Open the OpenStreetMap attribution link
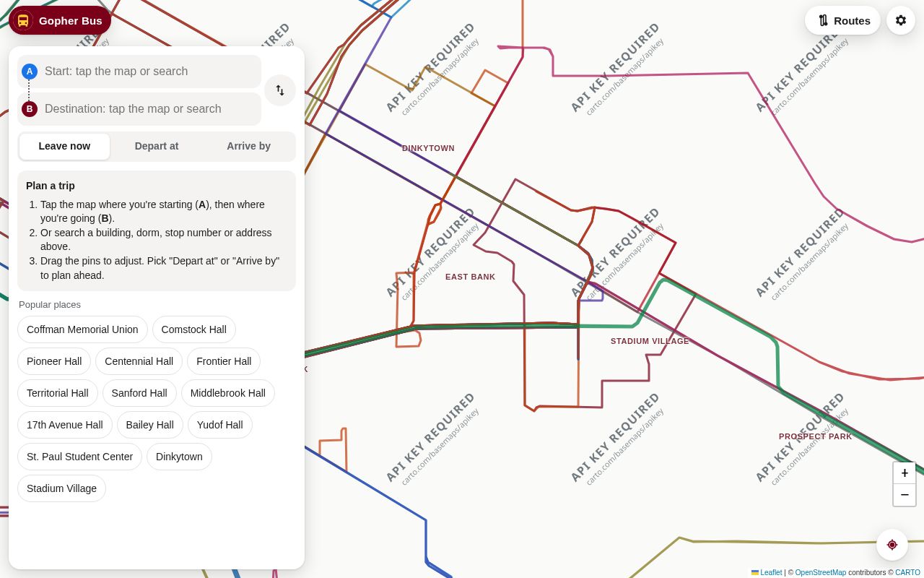 coord(821,573)
